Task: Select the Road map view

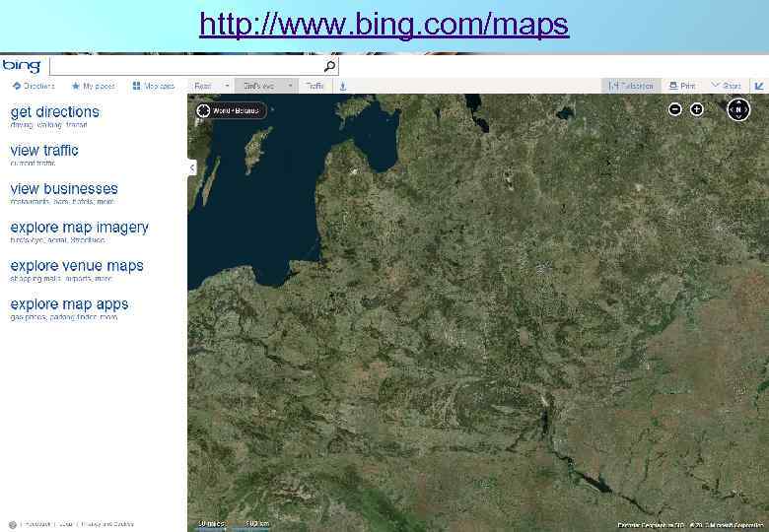Action: (x=202, y=86)
